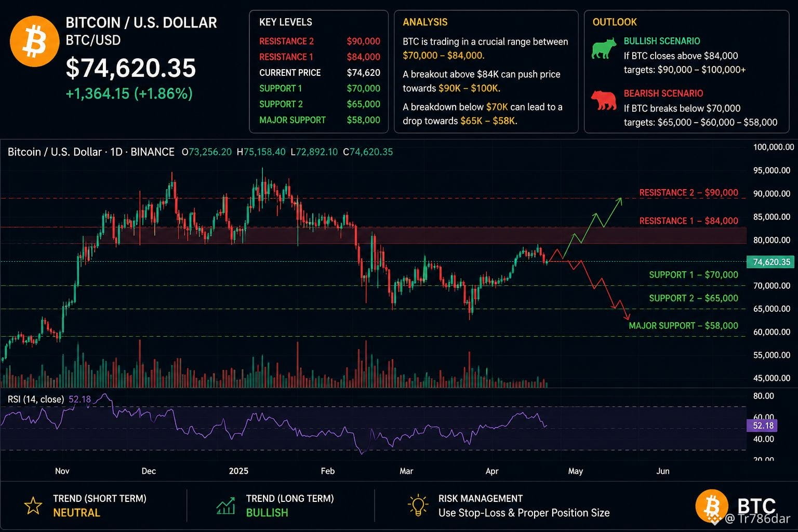This screenshot has height=532, width=798.
Task: Click the $65,000 value in Key Levels
Action: [364, 104]
